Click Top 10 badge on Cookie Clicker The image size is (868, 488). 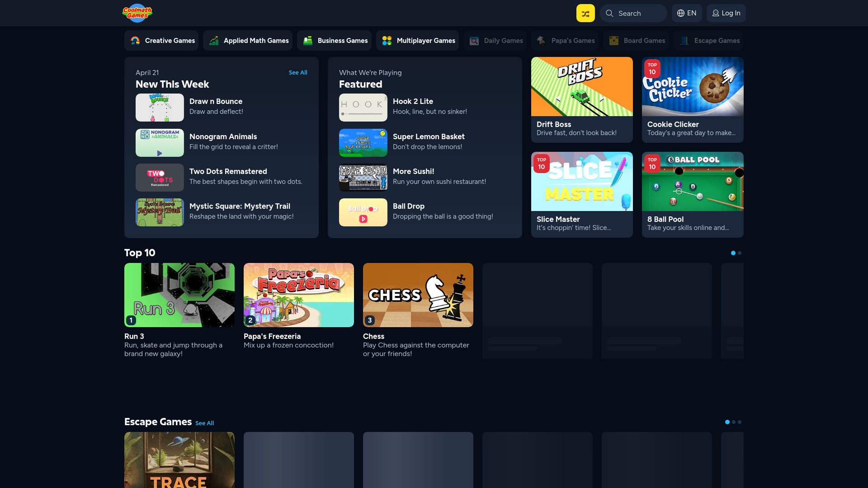pos(652,69)
